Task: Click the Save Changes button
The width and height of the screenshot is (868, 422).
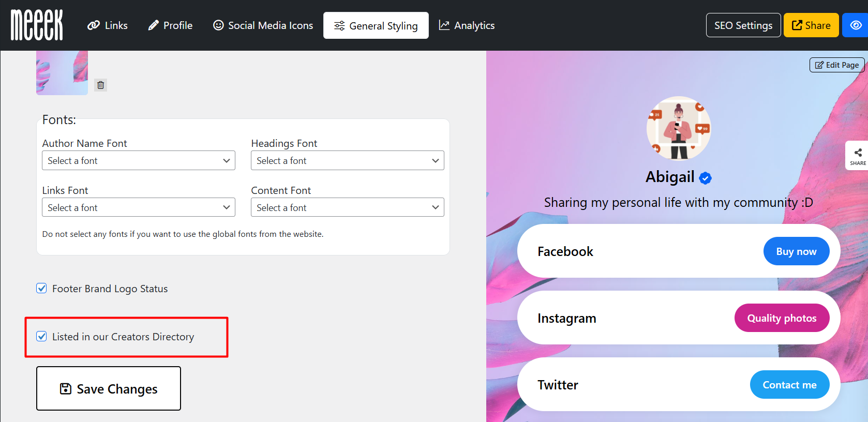Action: (109, 388)
